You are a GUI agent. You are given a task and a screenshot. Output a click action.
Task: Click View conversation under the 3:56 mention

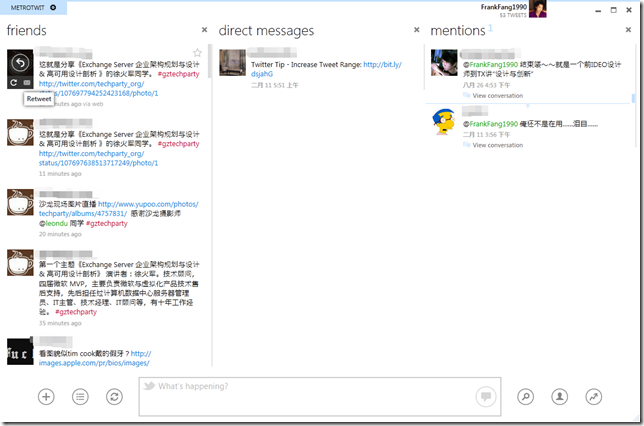497,145
